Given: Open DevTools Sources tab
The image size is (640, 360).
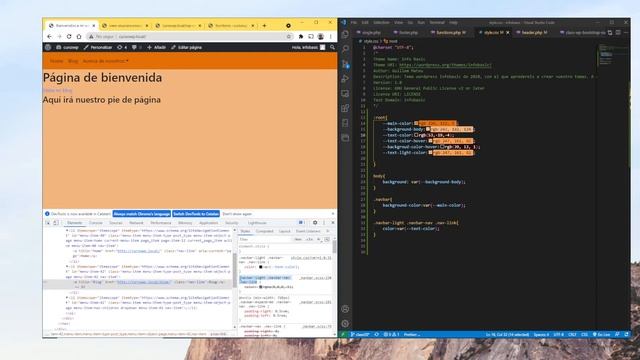Looking at the screenshot, I should coord(116,223).
